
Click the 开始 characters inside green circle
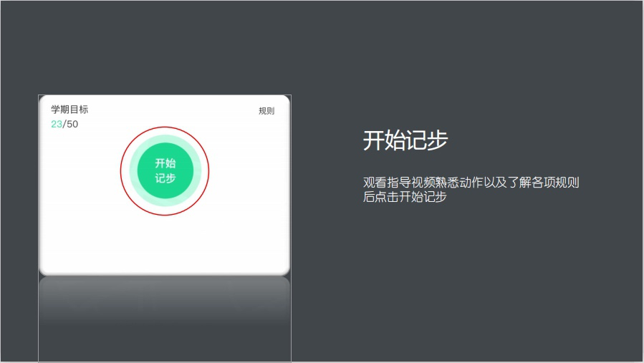165,163
